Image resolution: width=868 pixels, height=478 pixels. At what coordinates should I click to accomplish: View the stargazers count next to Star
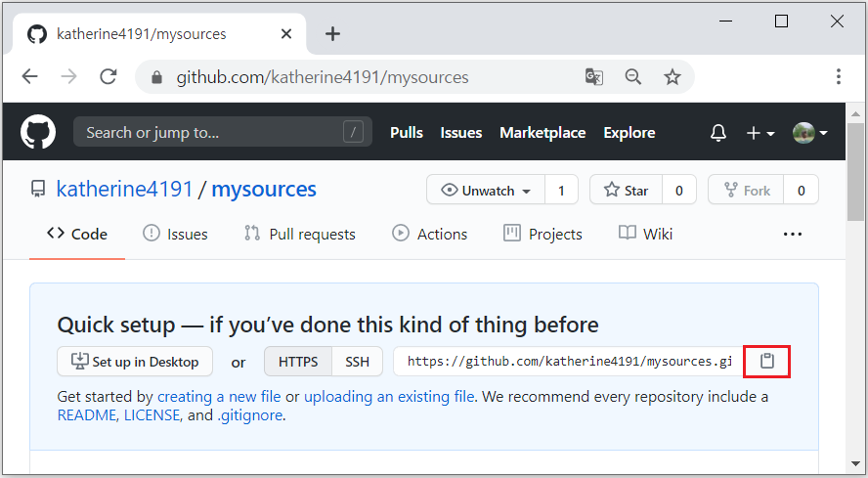679,190
